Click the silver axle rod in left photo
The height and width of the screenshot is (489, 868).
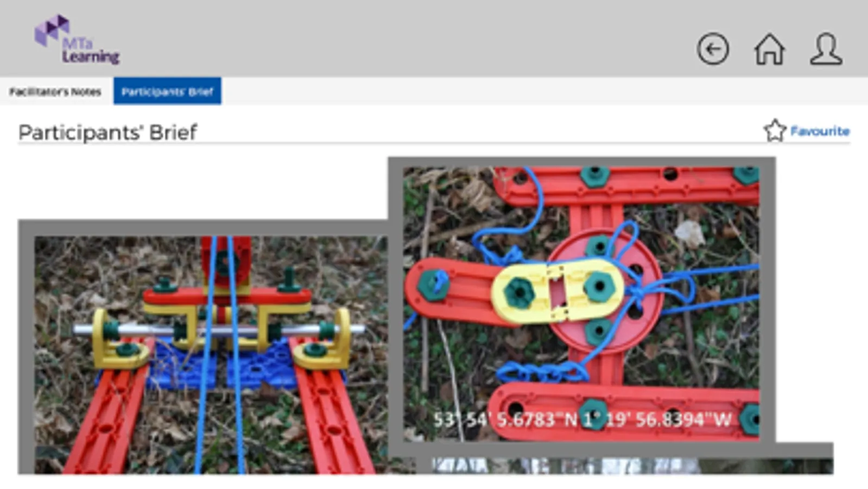pyautogui.click(x=219, y=330)
